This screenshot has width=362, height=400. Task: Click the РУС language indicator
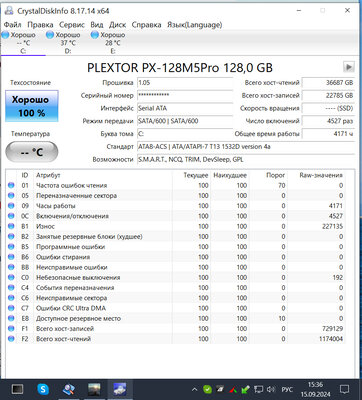tap(287, 389)
